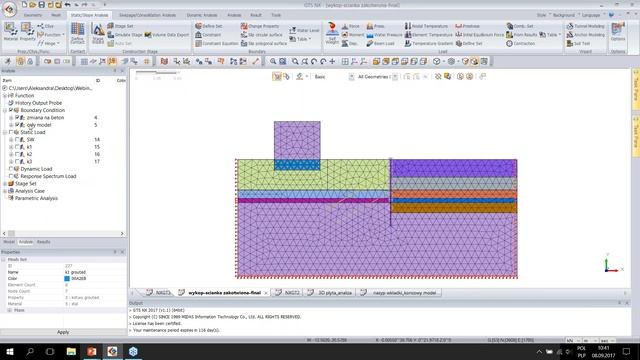Check the k3 load set checkbox

point(17,162)
